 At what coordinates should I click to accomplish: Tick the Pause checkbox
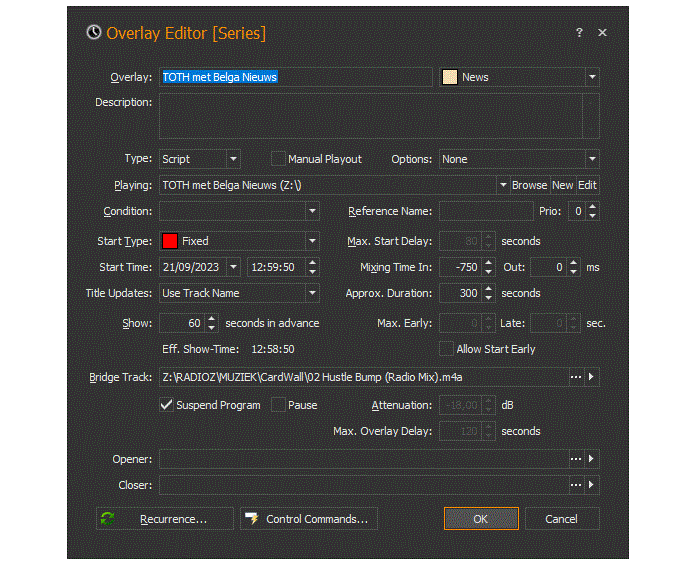(279, 405)
